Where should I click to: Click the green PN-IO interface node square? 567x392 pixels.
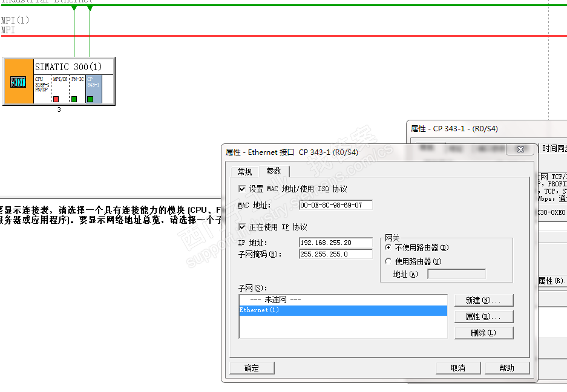[74, 99]
